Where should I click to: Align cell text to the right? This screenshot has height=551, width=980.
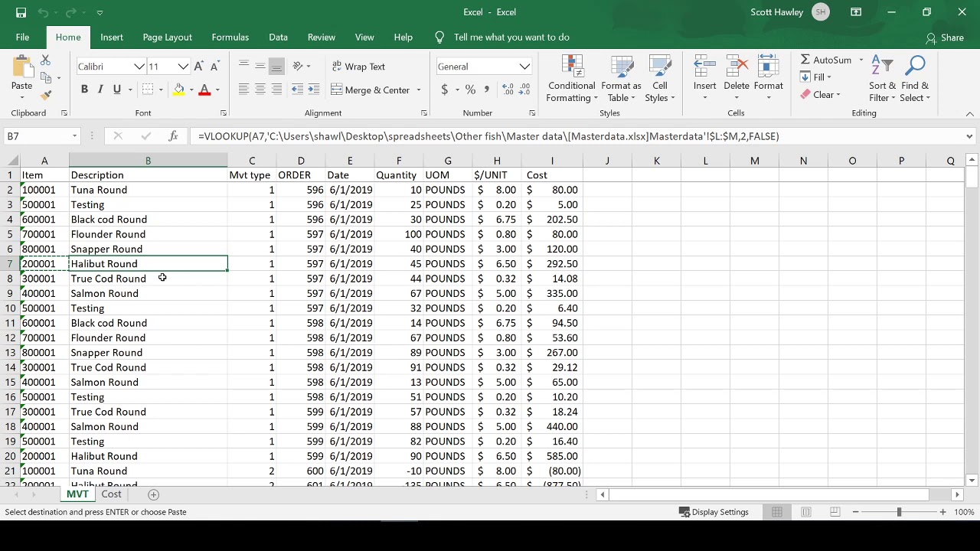pyautogui.click(x=276, y=90)
